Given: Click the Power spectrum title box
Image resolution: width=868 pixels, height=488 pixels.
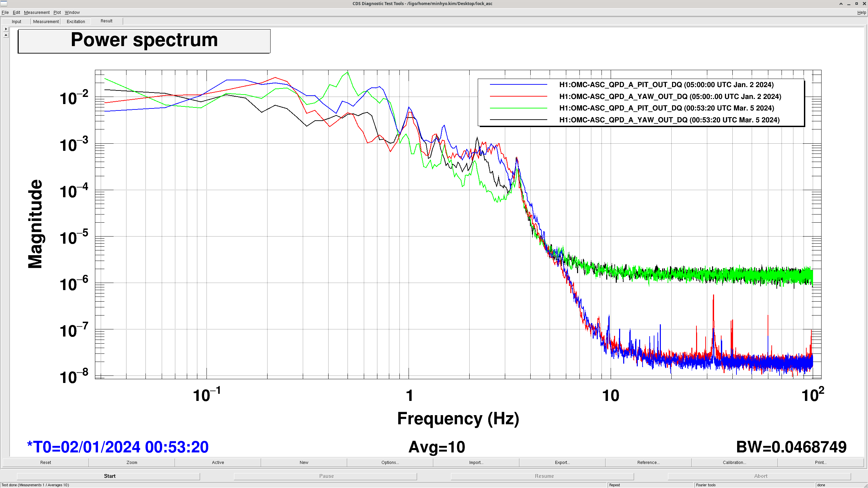Looking at the screenshot, I should 144,41.
